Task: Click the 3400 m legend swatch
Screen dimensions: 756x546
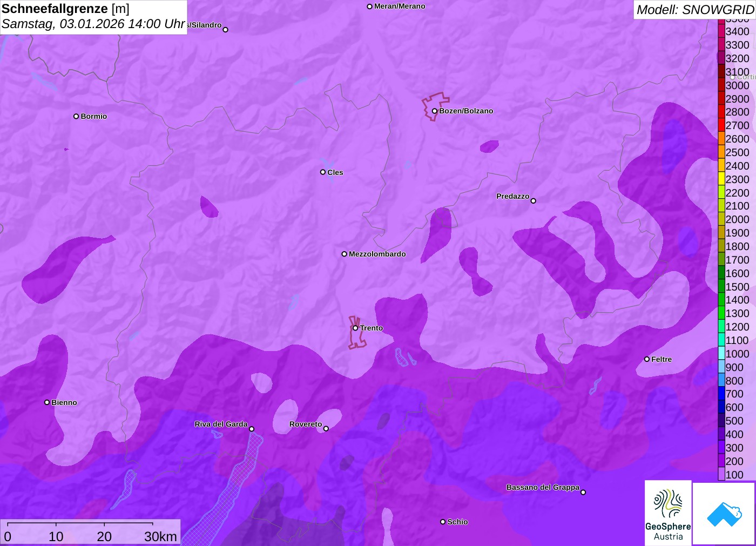Action: [721, 31]
